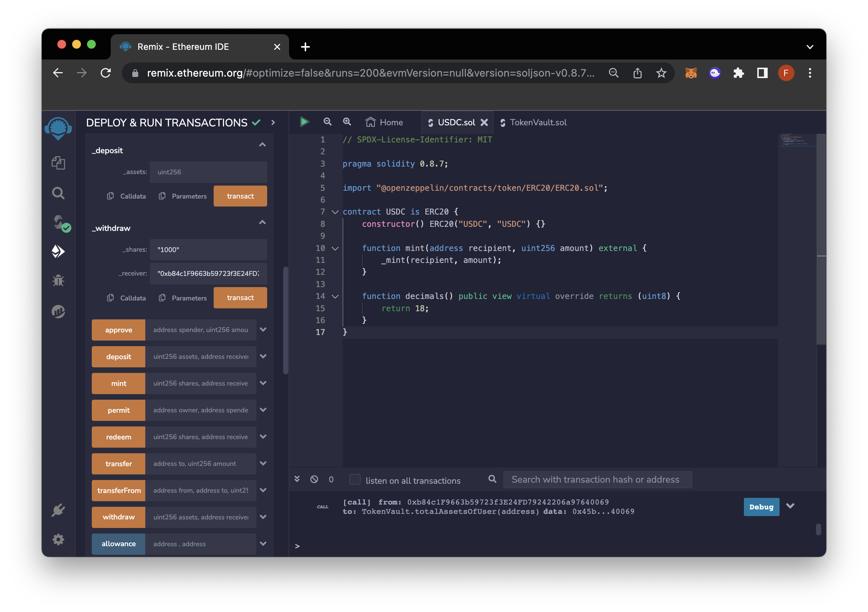Open the USDC.sol tab

(x=457, y=122)
